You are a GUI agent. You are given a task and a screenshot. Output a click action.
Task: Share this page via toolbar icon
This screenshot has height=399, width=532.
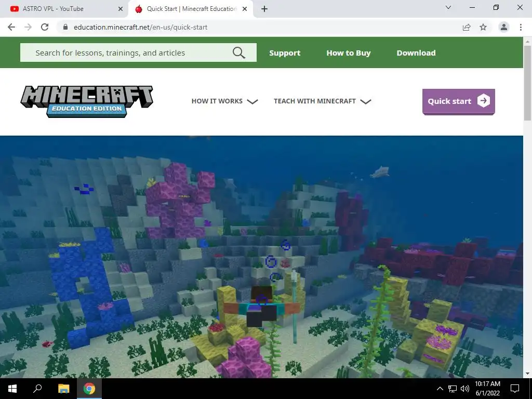tap(467, 27)
